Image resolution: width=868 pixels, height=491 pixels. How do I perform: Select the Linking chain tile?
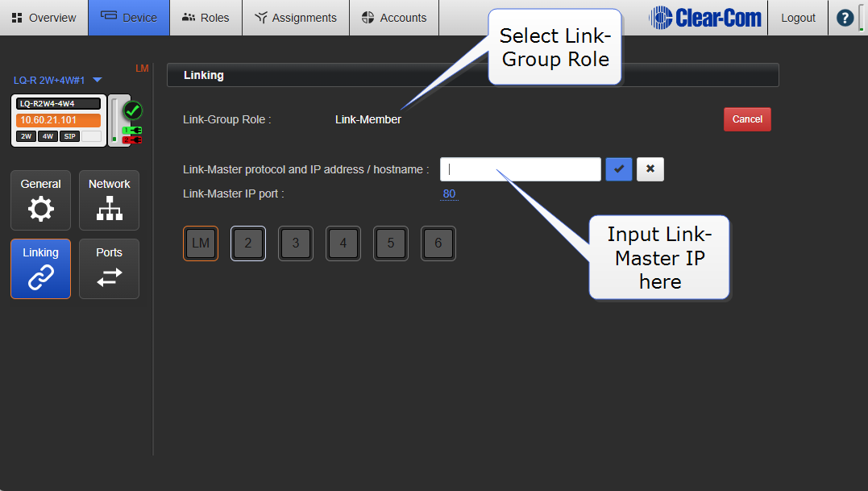point(40,268)
